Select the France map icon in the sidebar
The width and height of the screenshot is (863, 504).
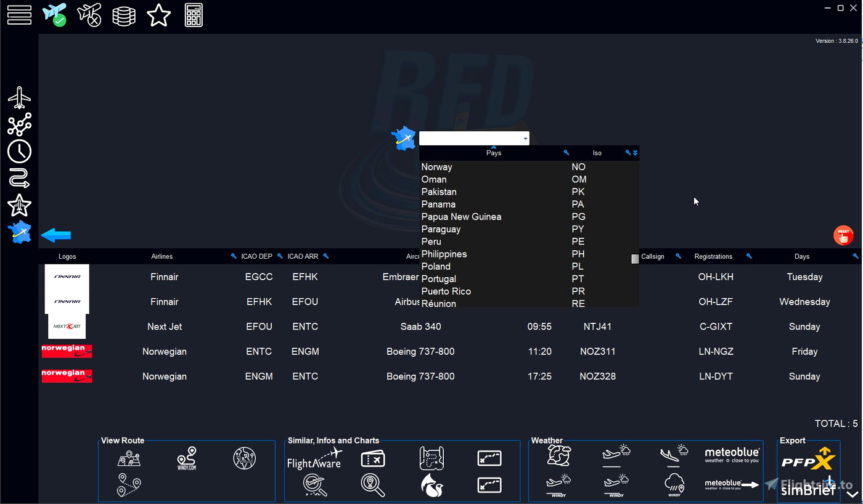click(19, 233)
